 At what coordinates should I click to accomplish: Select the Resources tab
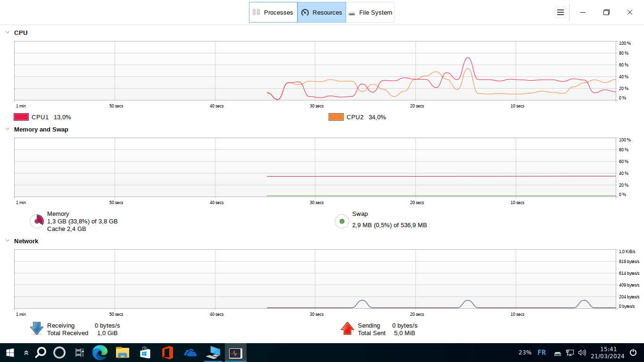[322, 13]
